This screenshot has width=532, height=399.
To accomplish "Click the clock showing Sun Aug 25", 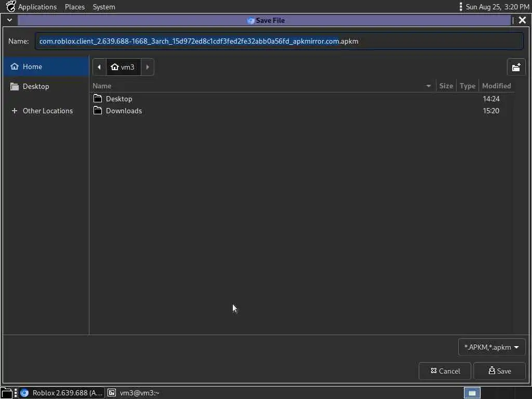I will click(x=497, y=7).
